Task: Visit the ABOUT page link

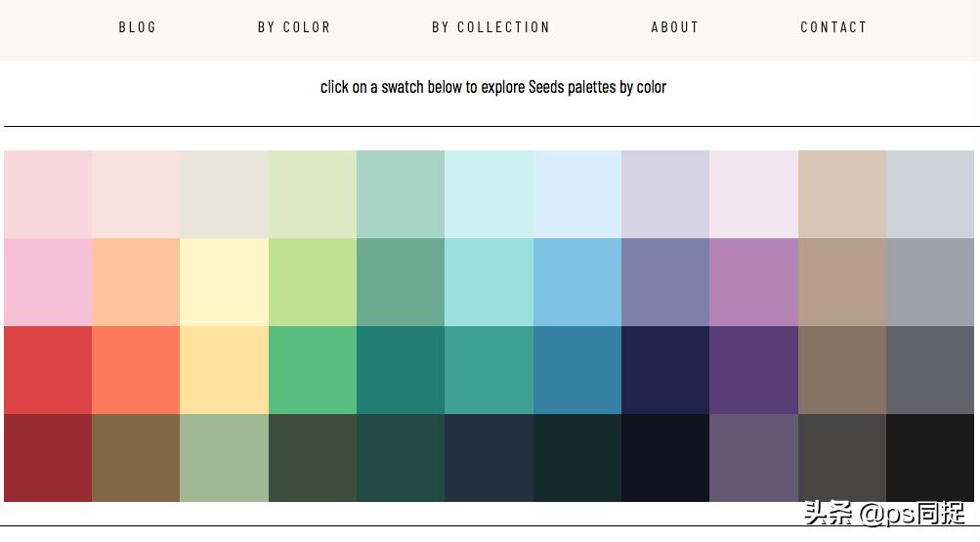Action: point(675,27)
